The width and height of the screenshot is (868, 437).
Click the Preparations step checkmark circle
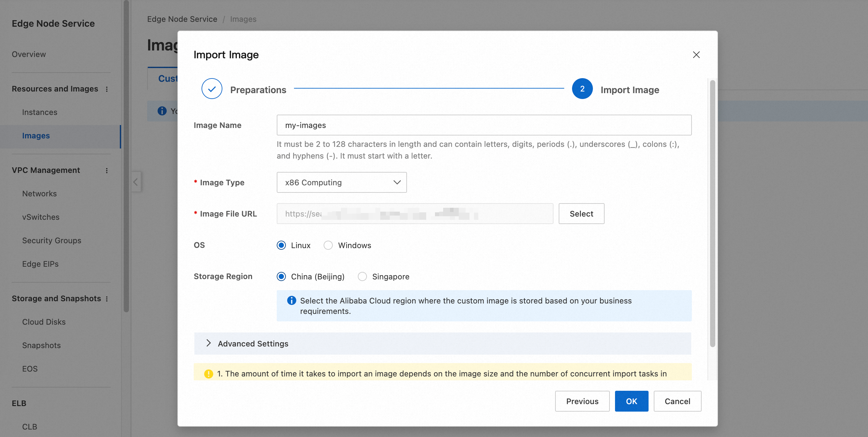pos(212,89)
